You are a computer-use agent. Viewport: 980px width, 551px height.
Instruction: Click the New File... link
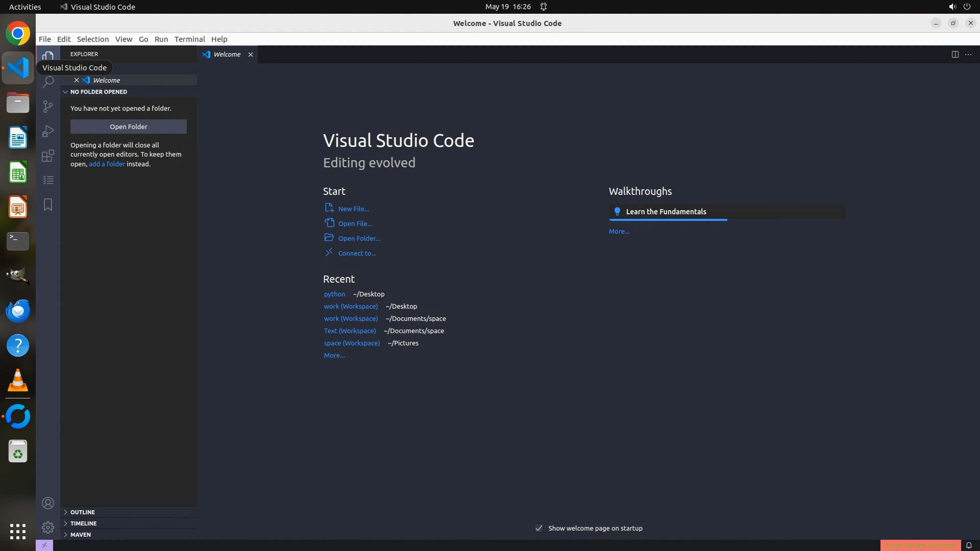tap(353, 209)
